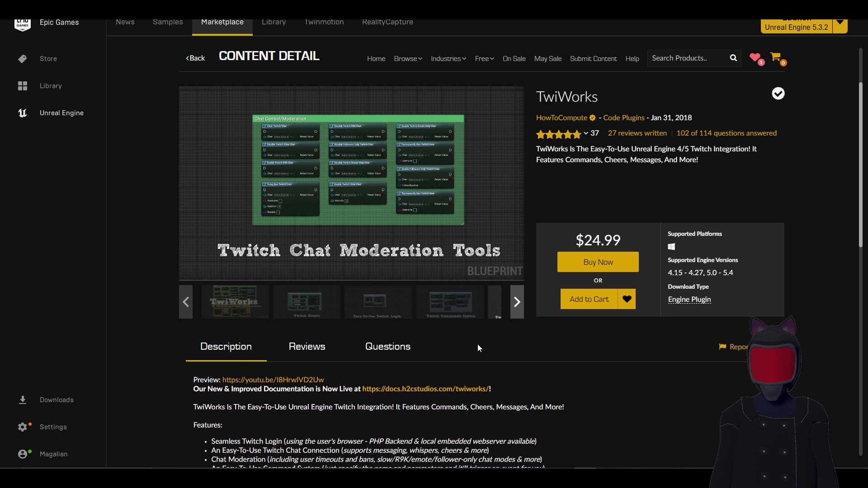Open Library grid icon in sidebar
This screenshot has width=868, height=488.
(x=23, y=86)
